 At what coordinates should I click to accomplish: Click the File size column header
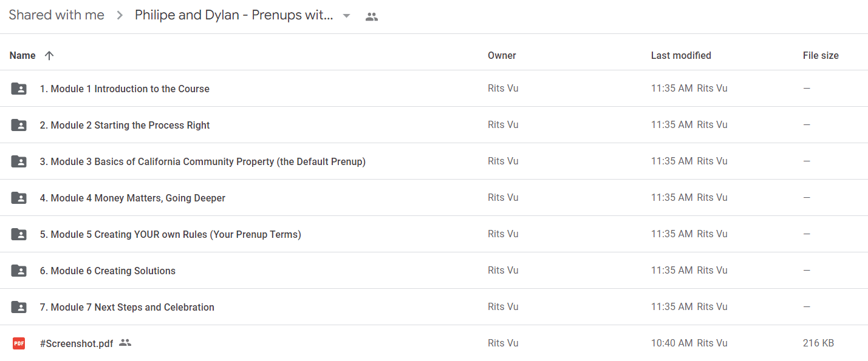(x=821, y=55)
